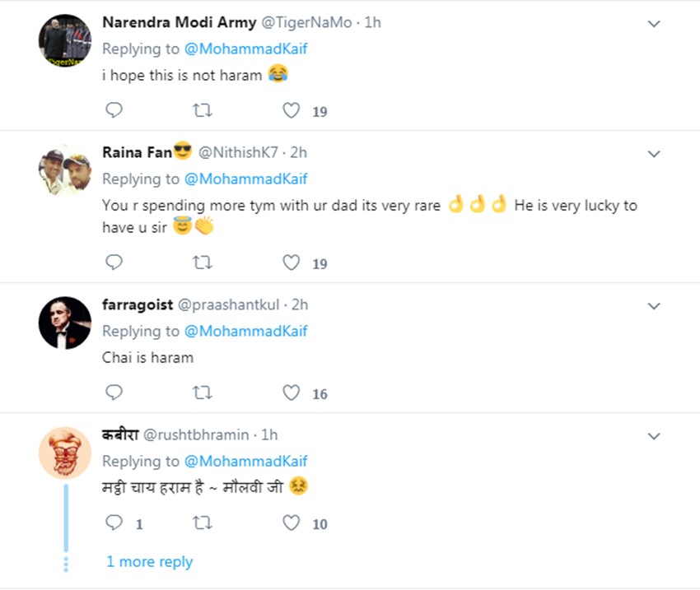
Task: Expand options menu for farragoist tweet
Action: [x=654, y=306]
